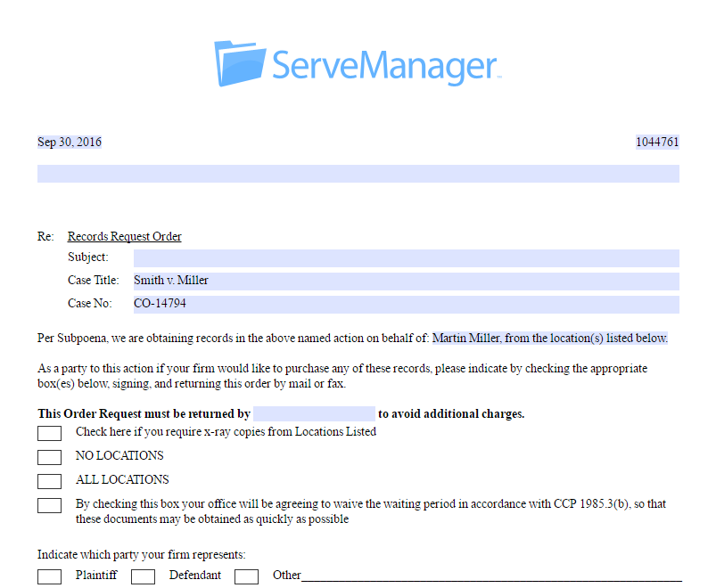Check the x-ray copies checkbox

(x=49, y=433)
